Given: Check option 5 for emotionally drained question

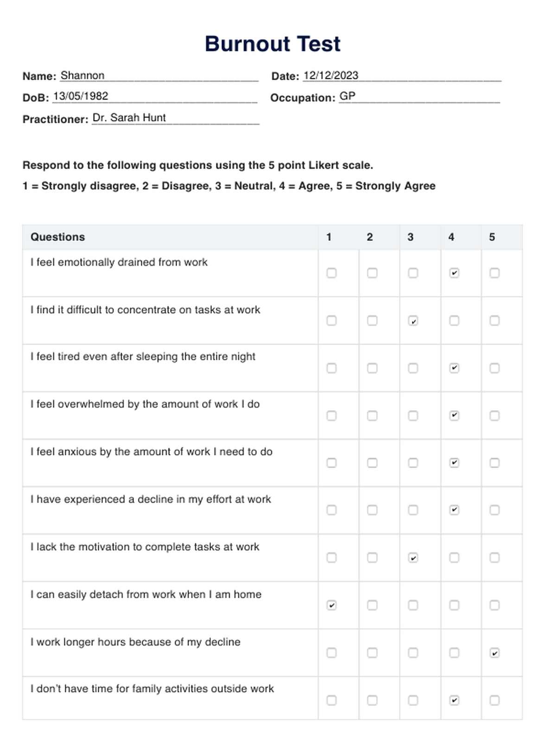Looking at the screenshot, I should point(494,273).
